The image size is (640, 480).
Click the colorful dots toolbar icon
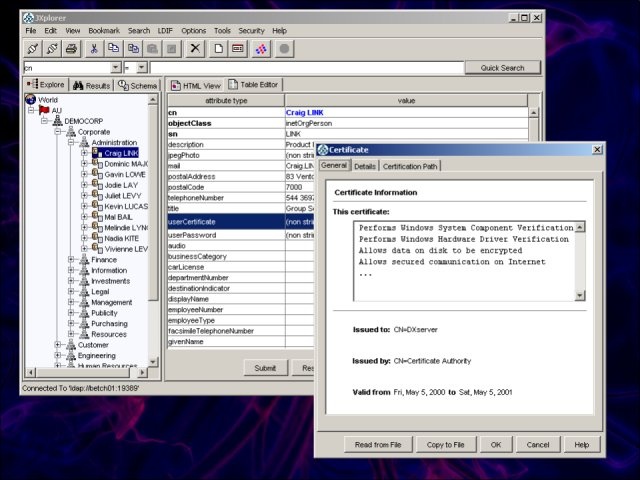click(261, 48)
